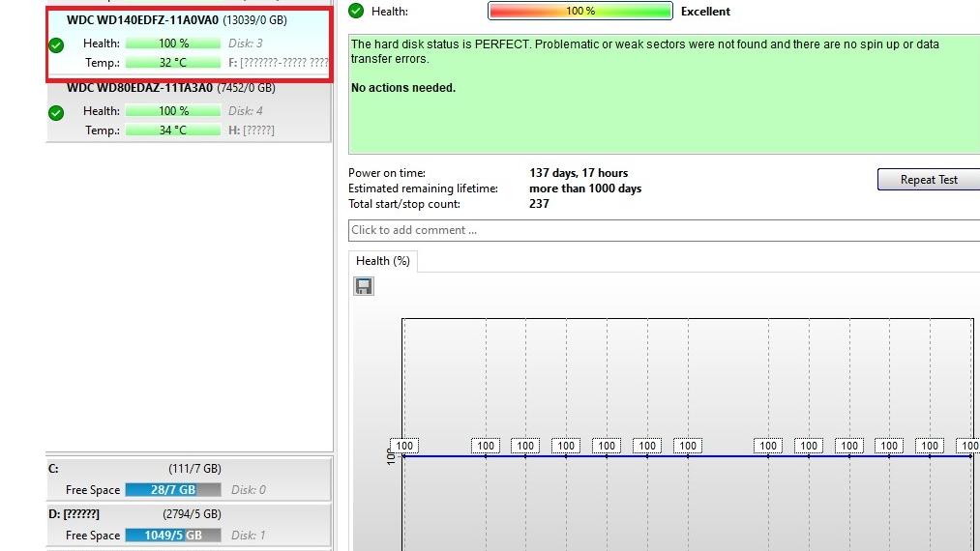
Task: Click the comment field to add comment
Action: pyautogui.click(x=664, y=230)
